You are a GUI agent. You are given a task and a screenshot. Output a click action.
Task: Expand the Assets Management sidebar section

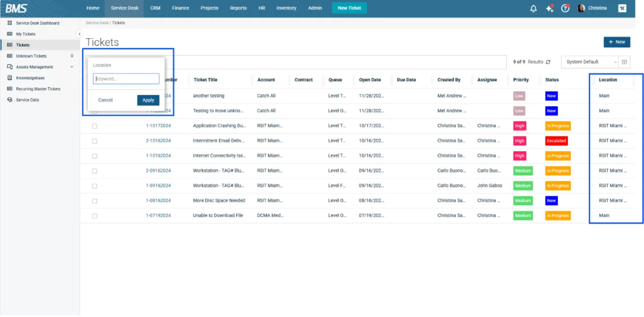[72, 67]
